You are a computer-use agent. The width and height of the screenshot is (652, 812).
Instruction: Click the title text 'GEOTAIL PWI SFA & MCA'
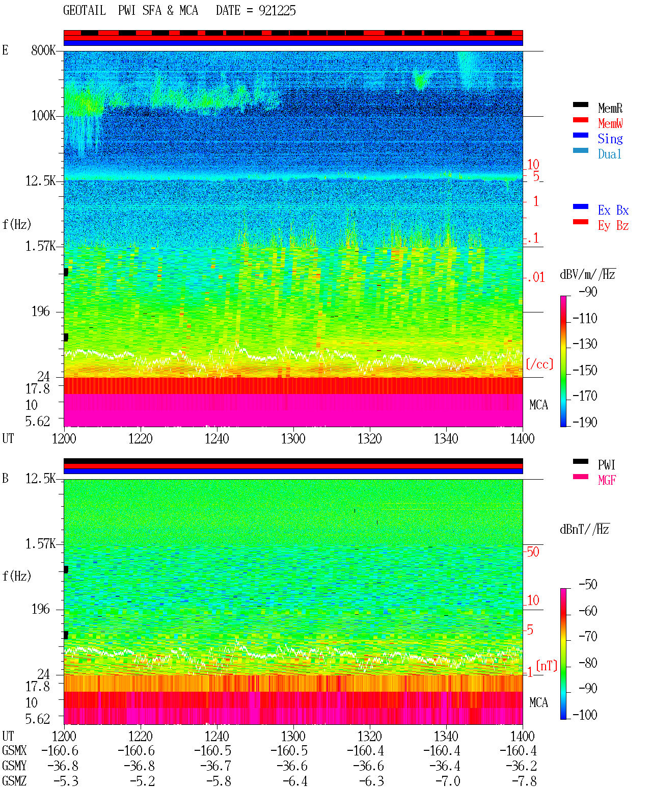coord(130,11)
